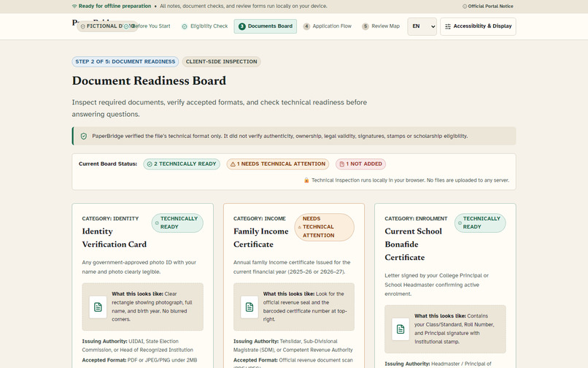Jump to the Review Map step
Screen dimensions: 588x368
point(381,26)
